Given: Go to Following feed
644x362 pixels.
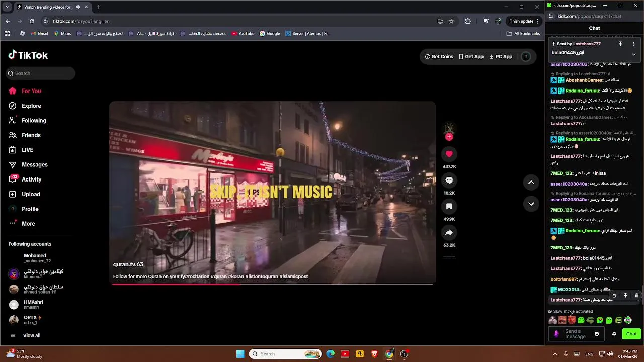Looking at the screenshot, I should coord(27,121).
